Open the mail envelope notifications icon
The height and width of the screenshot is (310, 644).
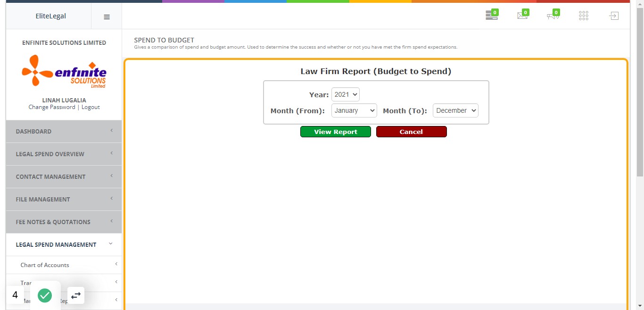click(x=522, y=16)
